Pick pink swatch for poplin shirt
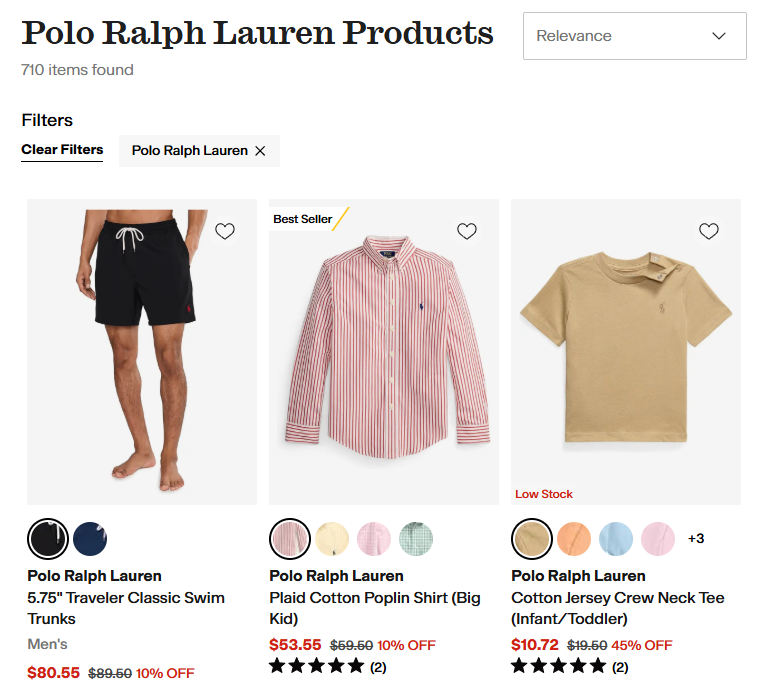The image size is (760, 690). 374,539
